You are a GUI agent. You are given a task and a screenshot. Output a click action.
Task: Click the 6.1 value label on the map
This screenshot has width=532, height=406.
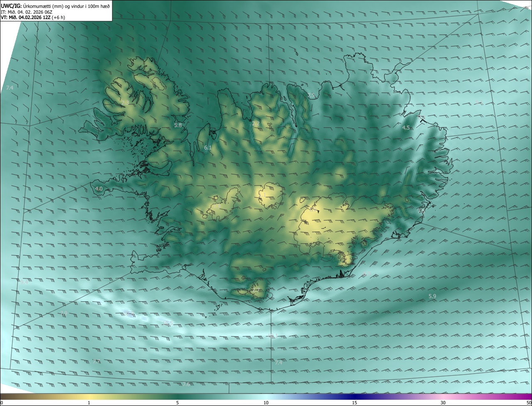(208, 147)
